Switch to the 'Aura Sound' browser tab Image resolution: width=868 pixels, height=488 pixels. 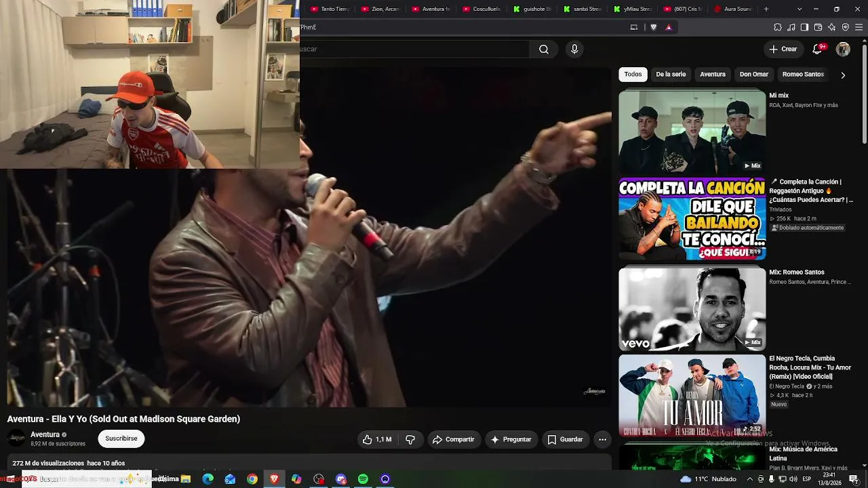(x=733, y=9)
